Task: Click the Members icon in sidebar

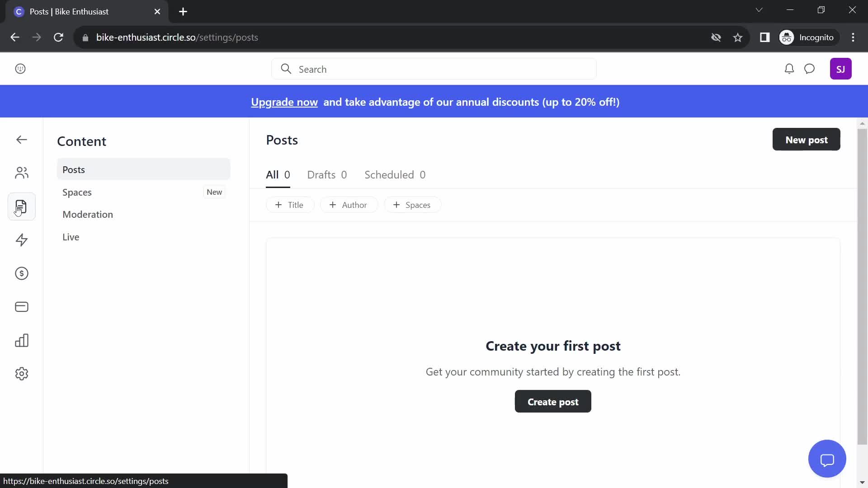Action: (21, 173)
